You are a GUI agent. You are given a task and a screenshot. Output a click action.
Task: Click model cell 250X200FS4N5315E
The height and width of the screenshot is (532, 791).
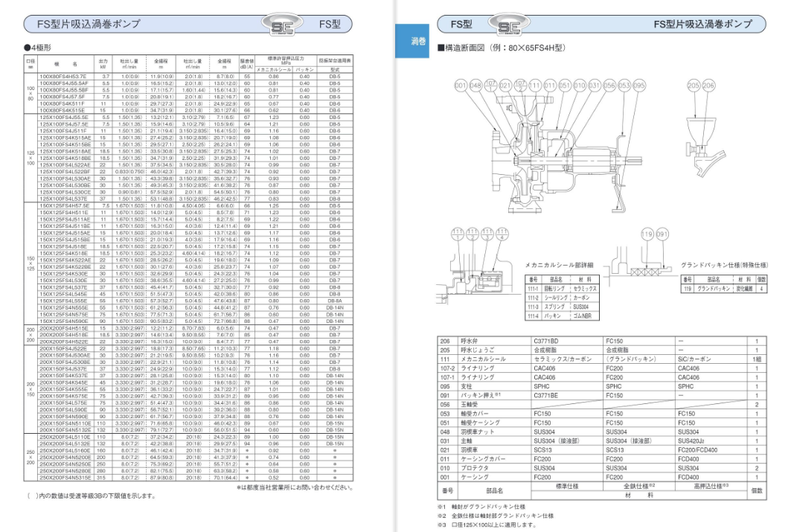pos(65,477)
